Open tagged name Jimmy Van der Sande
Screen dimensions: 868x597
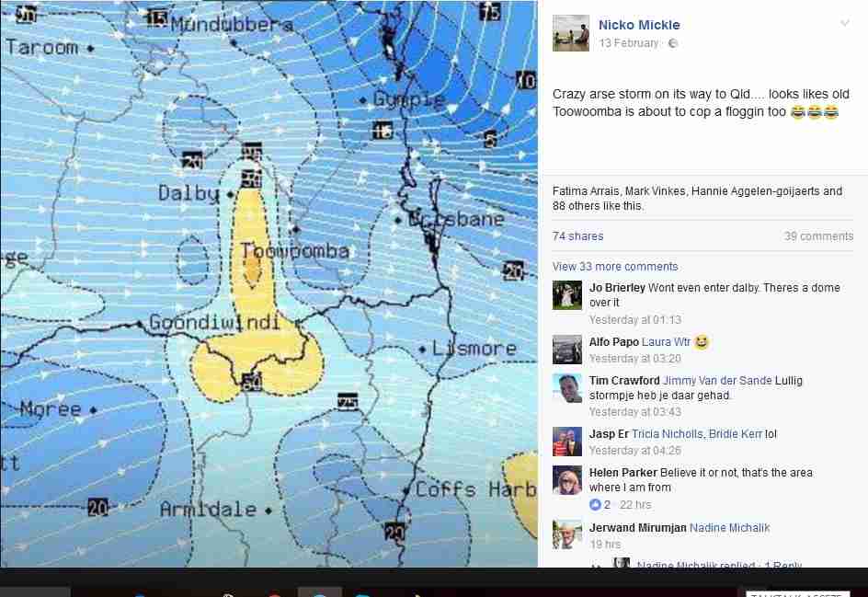717,381
